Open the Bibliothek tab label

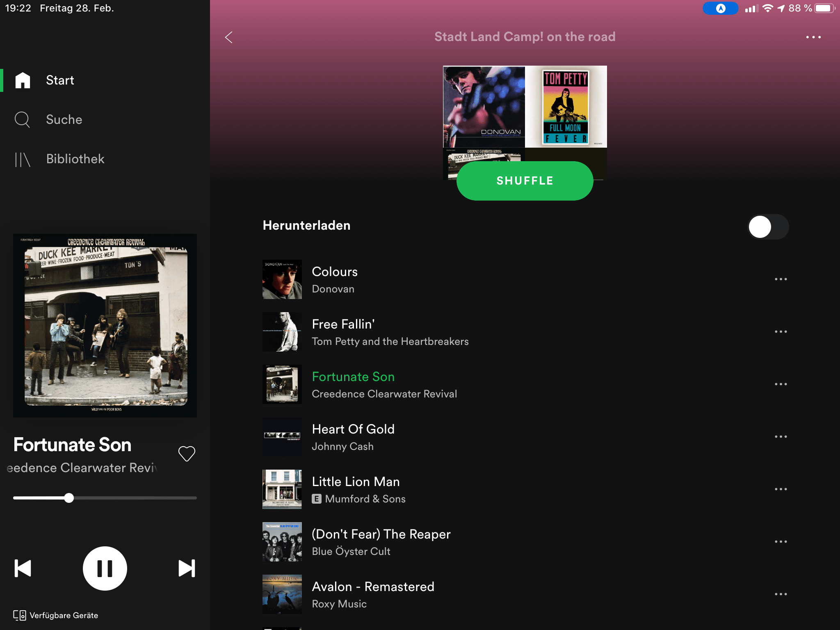(x=75, y=159)
